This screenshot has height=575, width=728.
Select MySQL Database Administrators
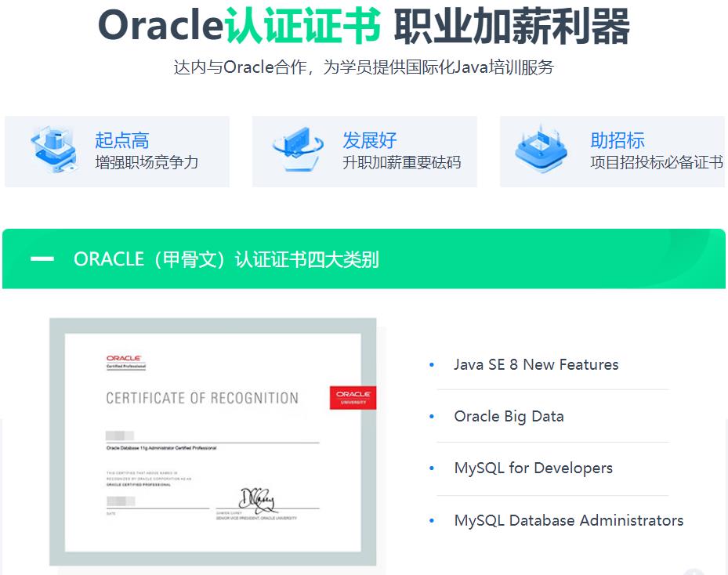tap(568, 521)
